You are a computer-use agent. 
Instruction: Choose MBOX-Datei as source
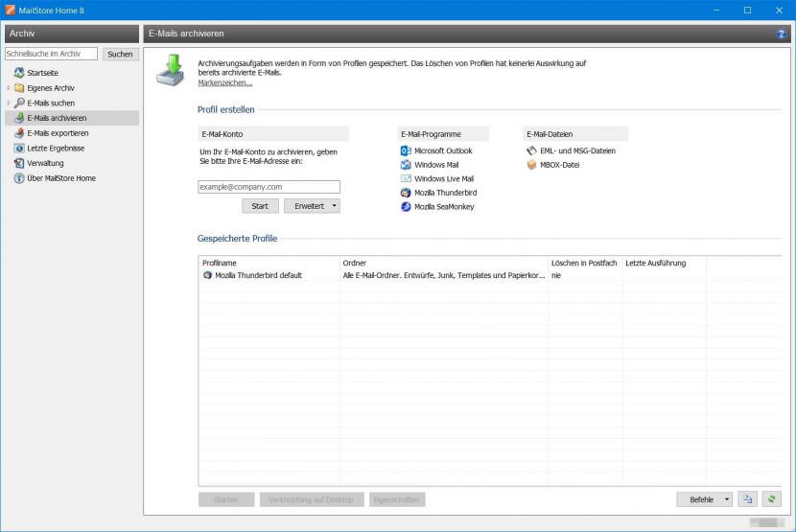(x=559, y=165)
